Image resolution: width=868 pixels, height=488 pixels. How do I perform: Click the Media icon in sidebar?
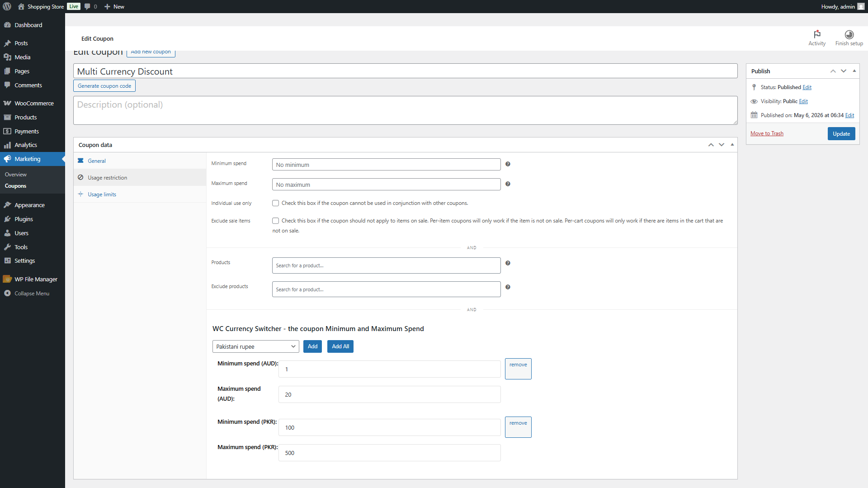pyautogui.click(x=7, y=57)
